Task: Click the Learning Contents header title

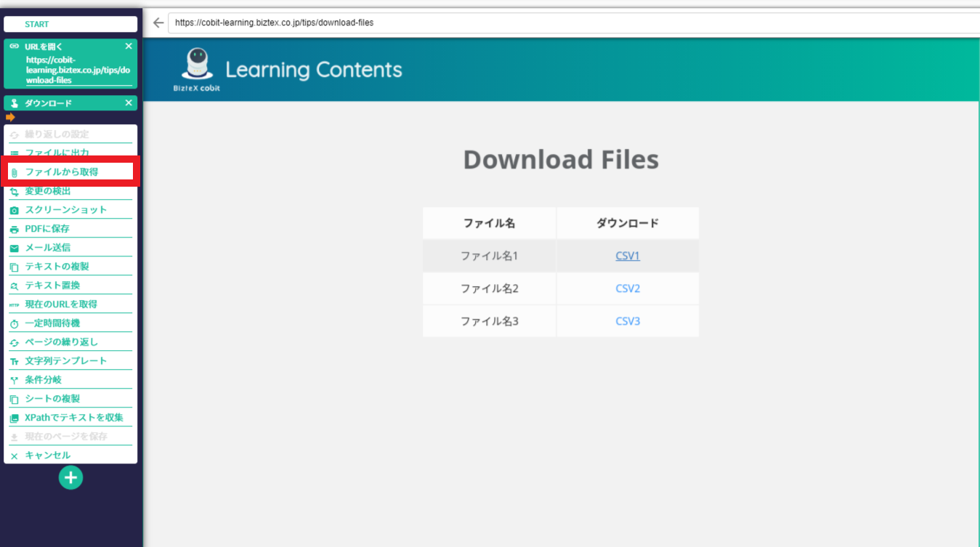Action: coord(314,70)
